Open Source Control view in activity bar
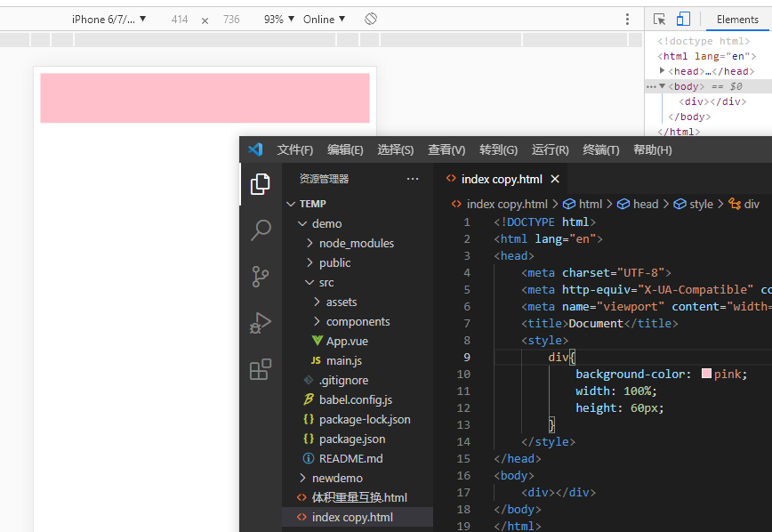Image resolution: width=772 pixels, height=532 pixels. [x=260, y=277]
